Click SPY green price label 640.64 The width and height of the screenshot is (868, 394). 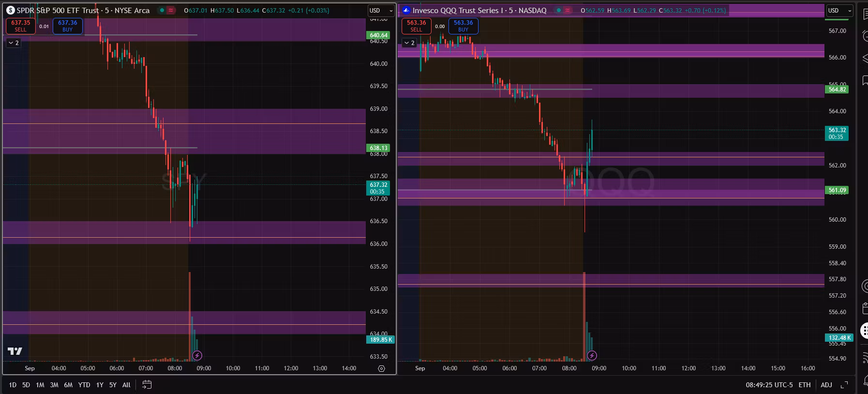(378, 35)
